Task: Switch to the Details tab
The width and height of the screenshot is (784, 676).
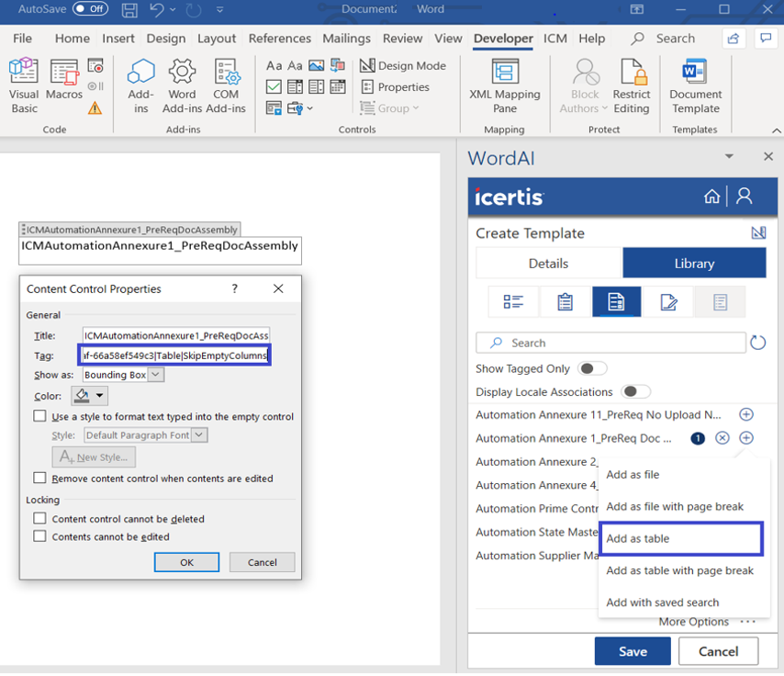Action: (x=549, y=264)
